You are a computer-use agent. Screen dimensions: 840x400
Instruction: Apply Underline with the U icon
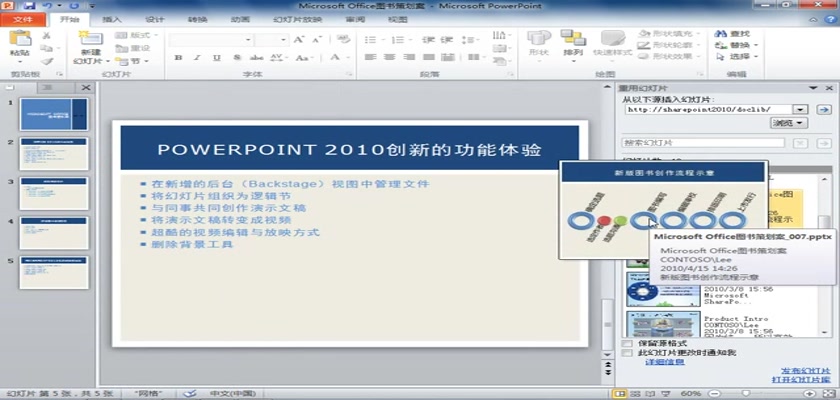click(x=216, y=58)
